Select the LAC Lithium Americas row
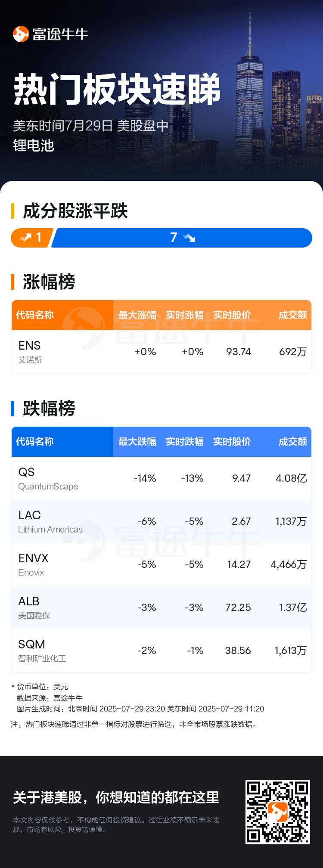 click(161, 521)
